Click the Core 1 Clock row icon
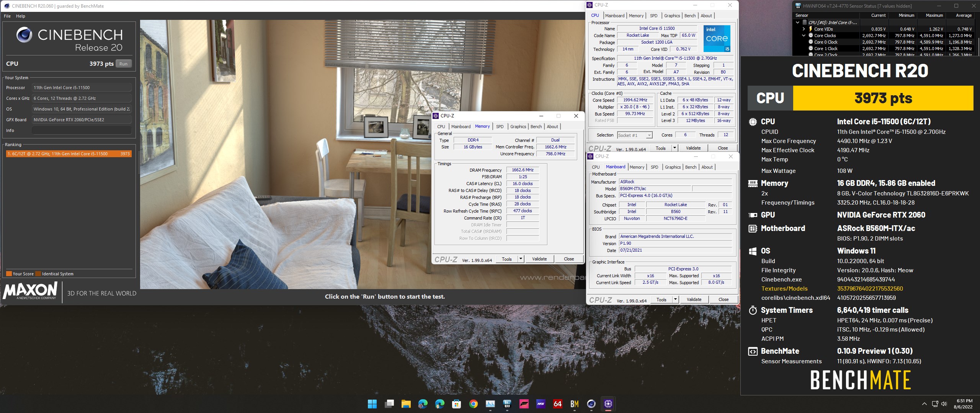Image resolution: width=980 pixels, height=413 pixels. 810,49
